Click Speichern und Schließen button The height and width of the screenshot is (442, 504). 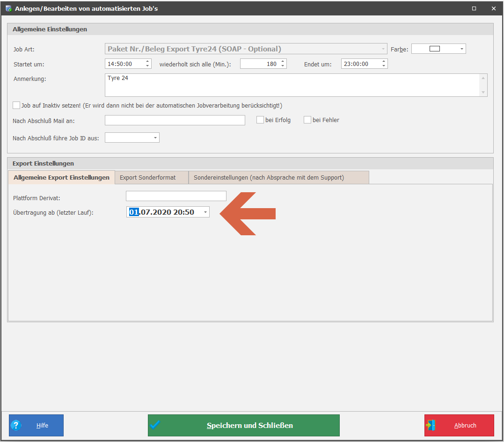pos(249,425)
